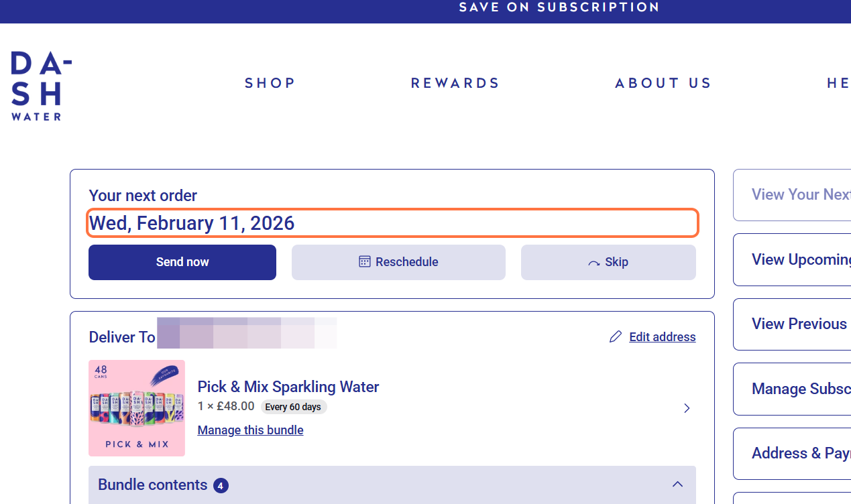Open the Shop menu

(x=270, y=83)
